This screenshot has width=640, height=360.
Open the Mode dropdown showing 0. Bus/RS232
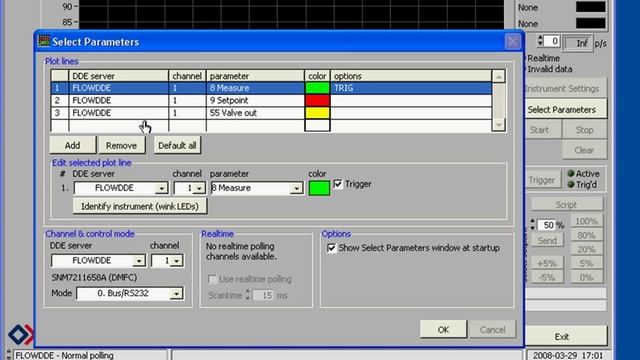point(176,293)
